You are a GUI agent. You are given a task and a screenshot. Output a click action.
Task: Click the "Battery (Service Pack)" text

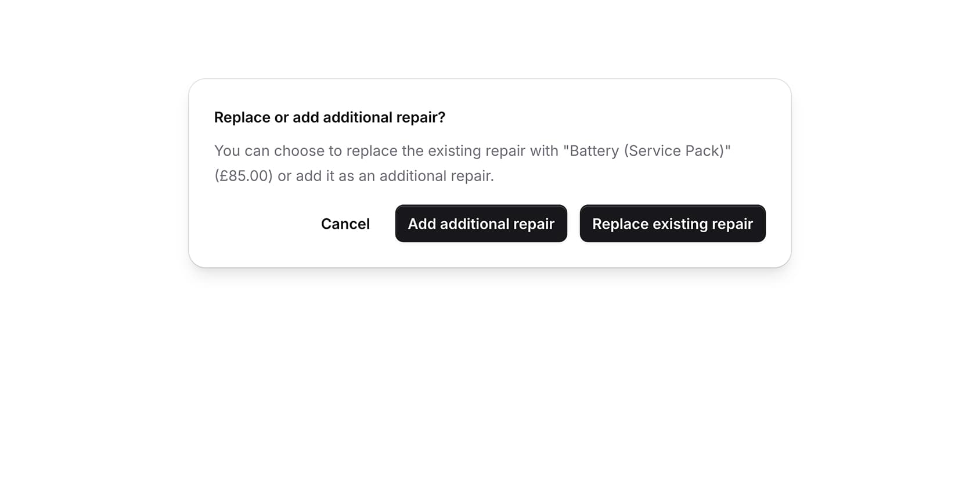pos(647,151)
